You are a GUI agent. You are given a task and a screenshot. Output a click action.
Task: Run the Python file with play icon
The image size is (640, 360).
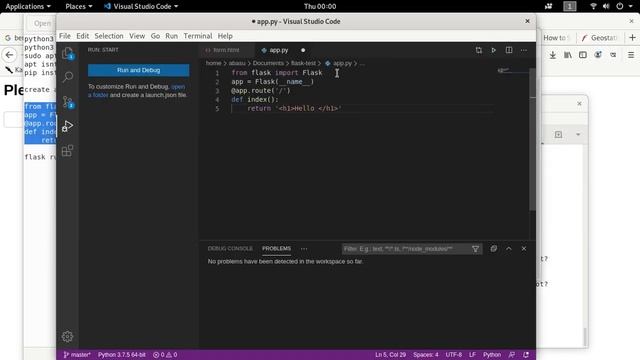pyautogui.click(x=493, y=50)
